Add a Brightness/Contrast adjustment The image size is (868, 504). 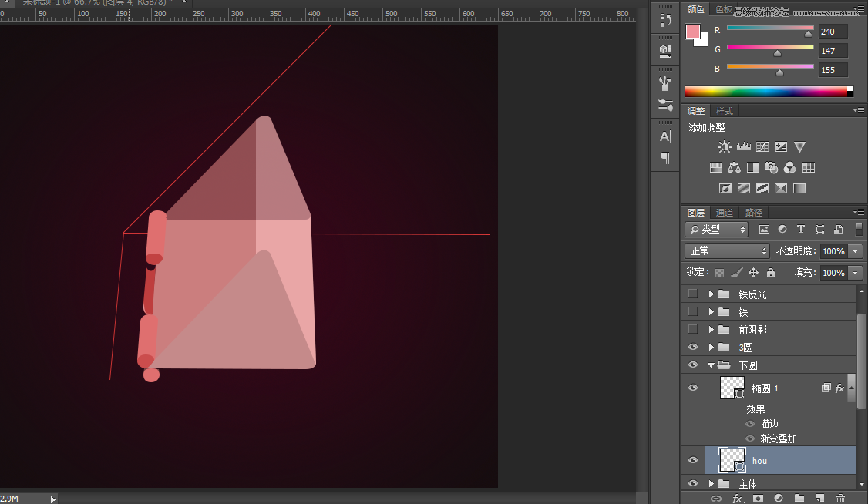725,146
